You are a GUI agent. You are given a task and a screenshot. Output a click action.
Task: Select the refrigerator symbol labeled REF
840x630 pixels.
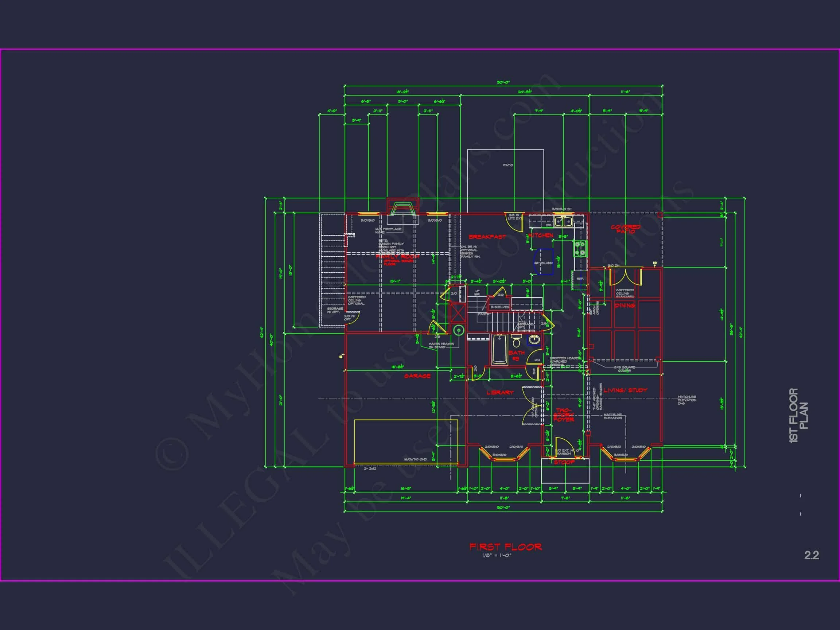(x=580, y=278)
